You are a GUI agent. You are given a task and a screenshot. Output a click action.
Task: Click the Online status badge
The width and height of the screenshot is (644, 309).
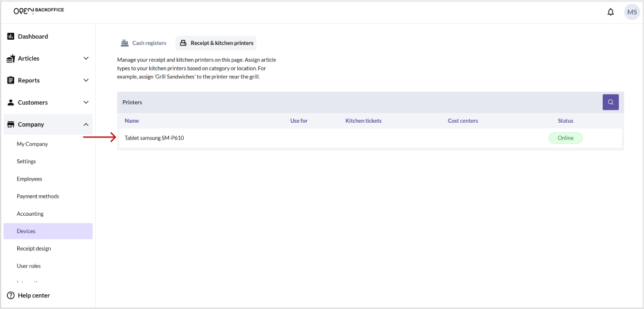(565, 138)
